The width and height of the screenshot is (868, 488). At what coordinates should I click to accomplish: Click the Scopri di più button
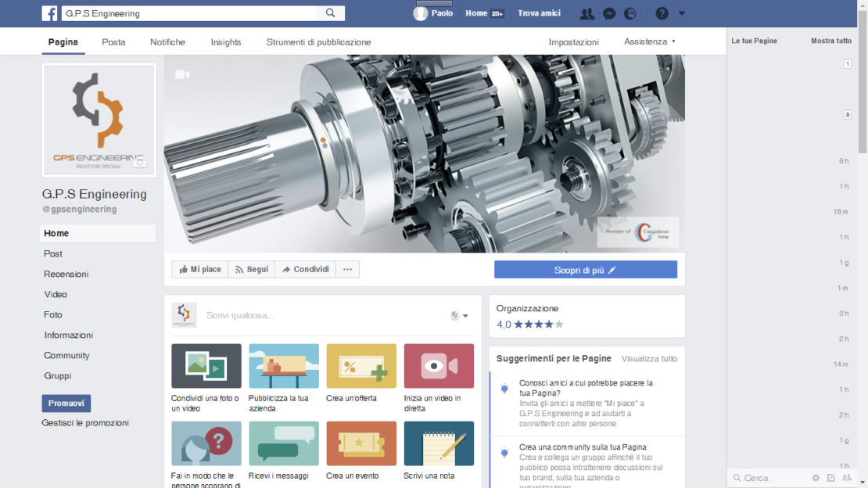tap(586, 270)
